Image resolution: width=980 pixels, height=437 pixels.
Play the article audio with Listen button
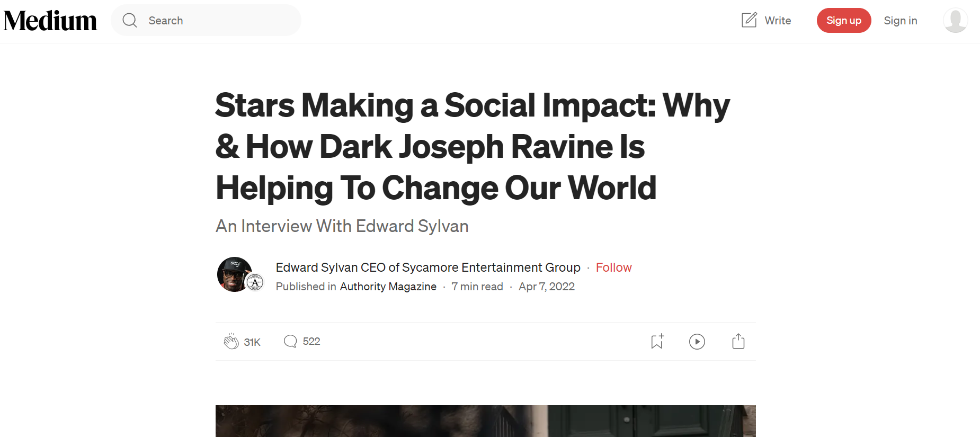[697, 342]
